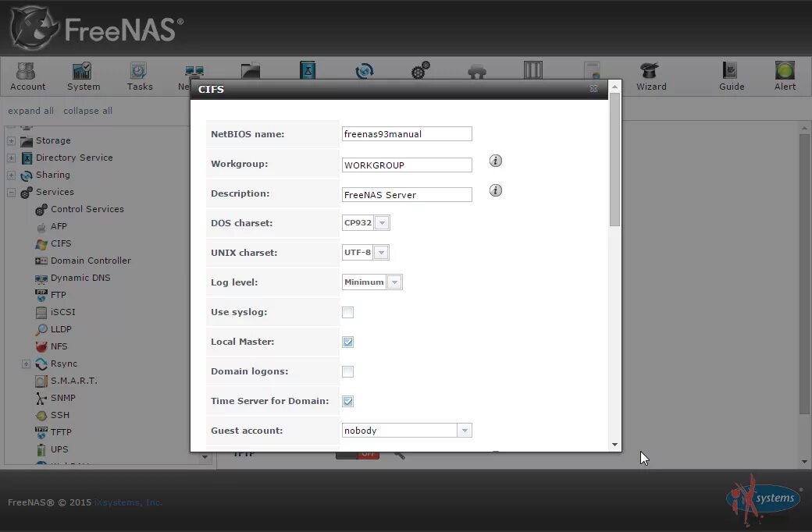Open SNMP in the Services tree
Image resolution: width=812 pixels, height=532 pixels.
tap(62, 398)
